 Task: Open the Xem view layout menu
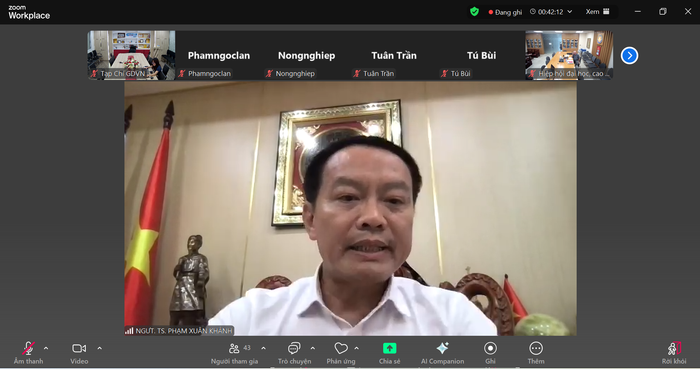pos(597,12)
